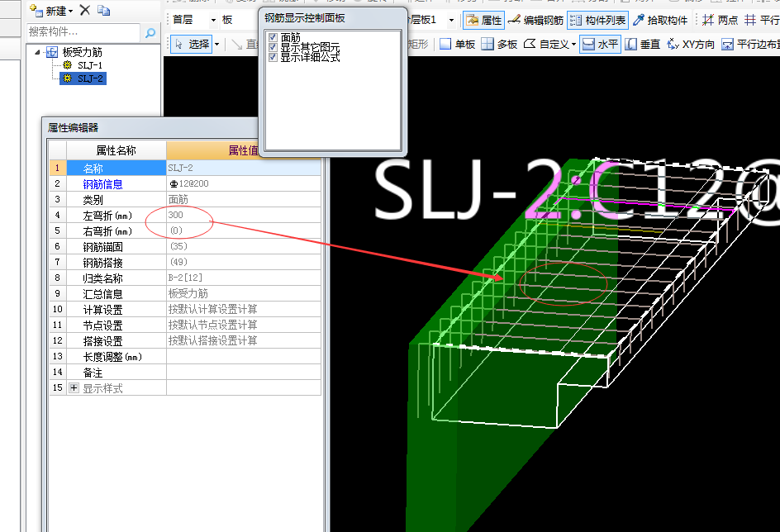Select the 垂直 vertical layout button

[x=642, y=45]
